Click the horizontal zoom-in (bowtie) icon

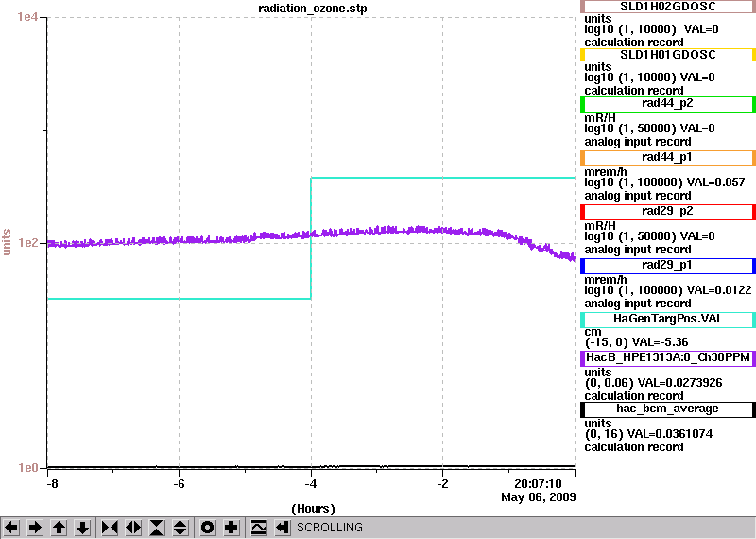[110, 528]
